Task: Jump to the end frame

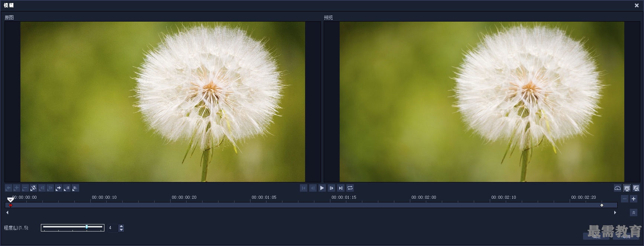Action: [x=341, y=188]
